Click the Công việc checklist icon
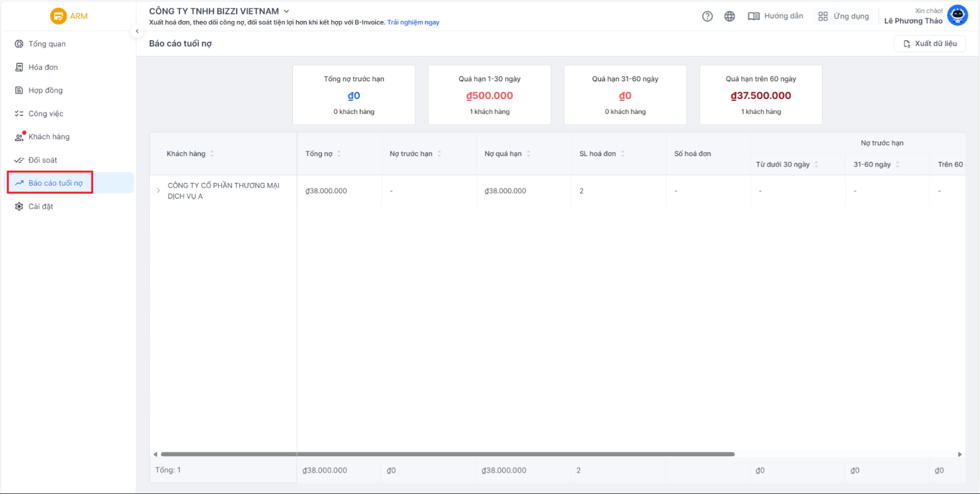Screen dimensions: 980x494 click(19, 113)
